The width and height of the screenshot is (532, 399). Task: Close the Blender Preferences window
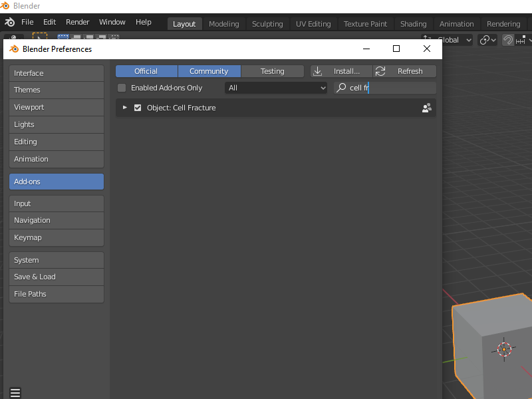tap(427, 49)
